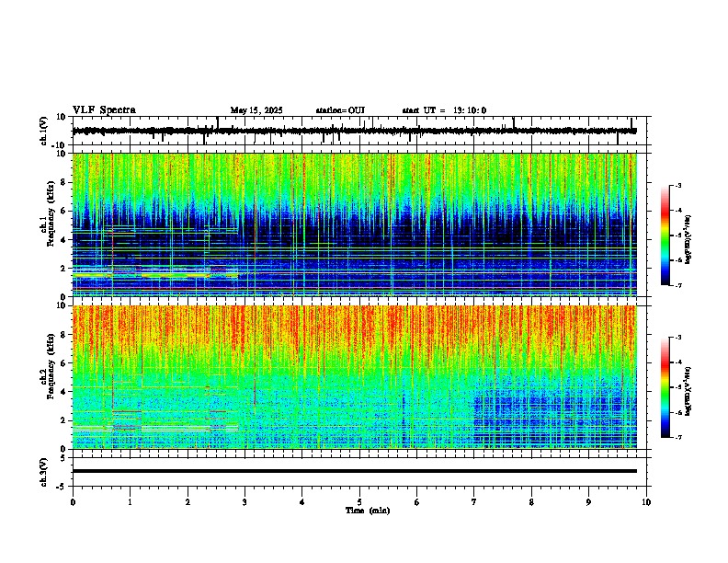Click time-axis tick label "5" under the x-axis

click(359, 502)
